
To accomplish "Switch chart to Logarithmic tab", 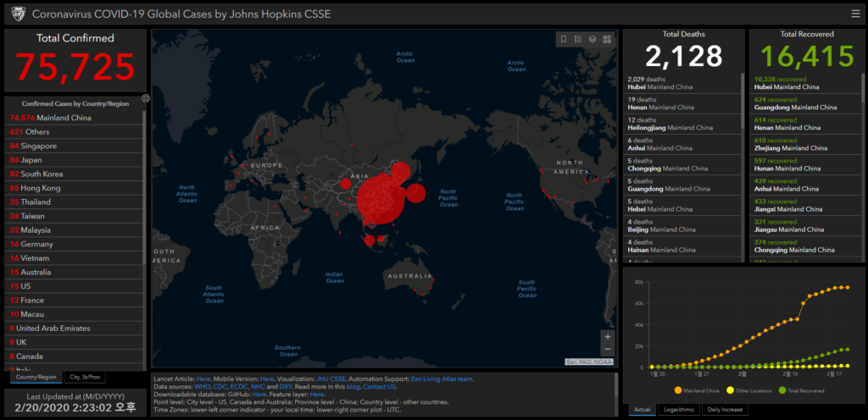I will [680, 410].
